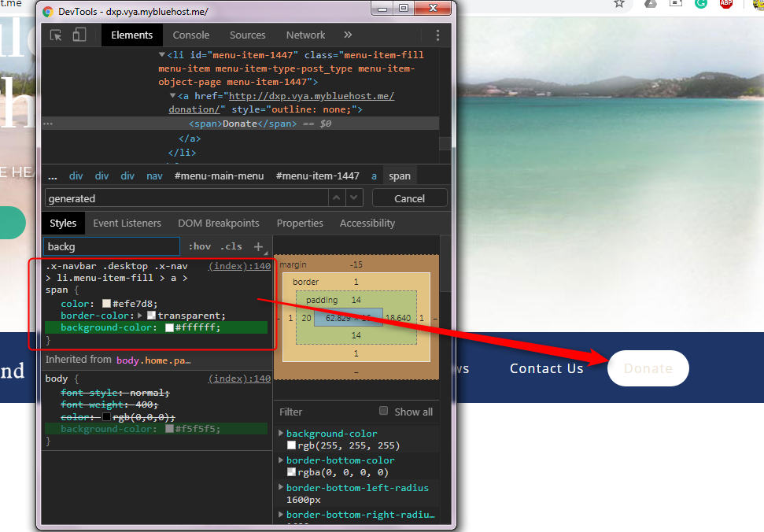This screenshot has width=764, height=532.
Task: Click the #efe7d8 color swatch
Action: pyautogui.click(x=106, y=303)
